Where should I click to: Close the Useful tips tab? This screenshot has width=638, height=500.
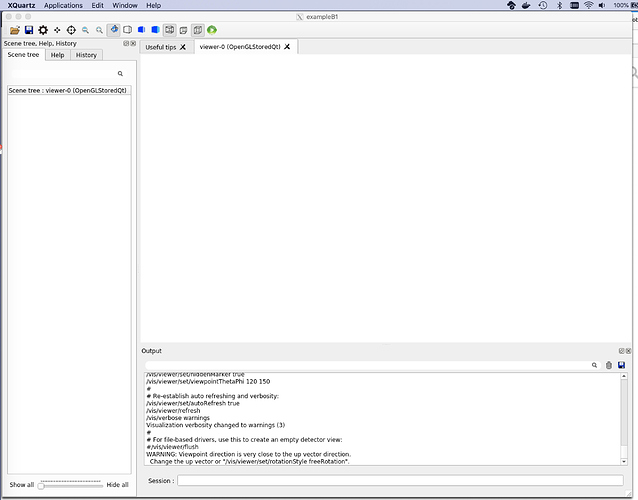click(x=183, y=47)
